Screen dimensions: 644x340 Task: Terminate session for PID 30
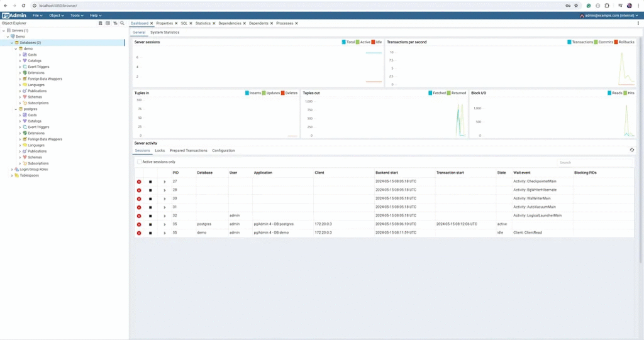pyautogui.click(x=139, y=199)
